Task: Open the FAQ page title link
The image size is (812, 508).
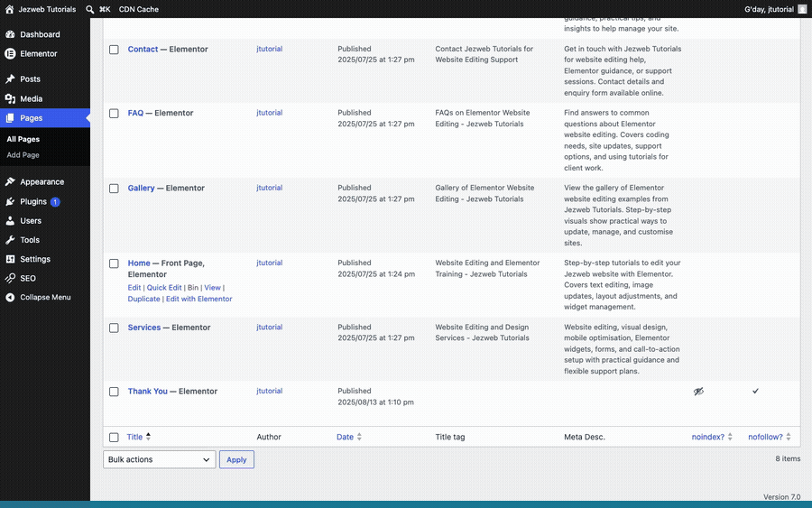Action: point(135,113)
